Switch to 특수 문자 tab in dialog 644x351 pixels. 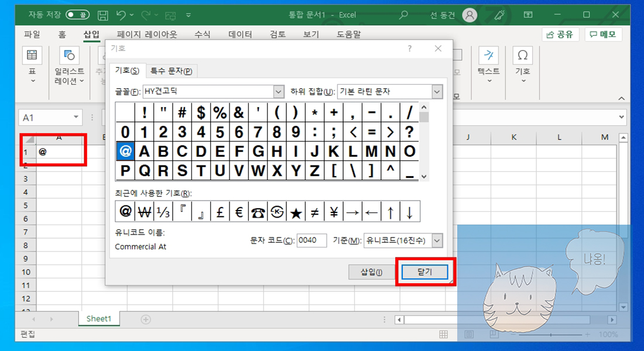pyautogui.click(x=172, y=71)
